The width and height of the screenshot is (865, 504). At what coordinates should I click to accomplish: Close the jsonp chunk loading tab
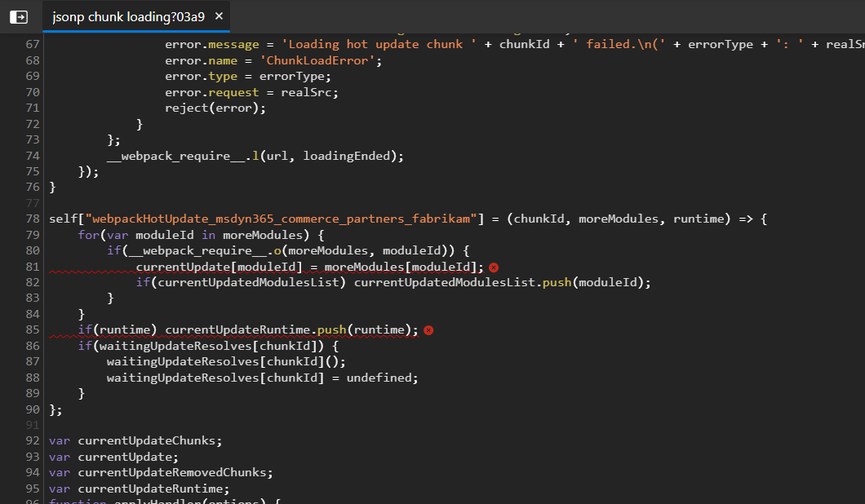point(219,16)
